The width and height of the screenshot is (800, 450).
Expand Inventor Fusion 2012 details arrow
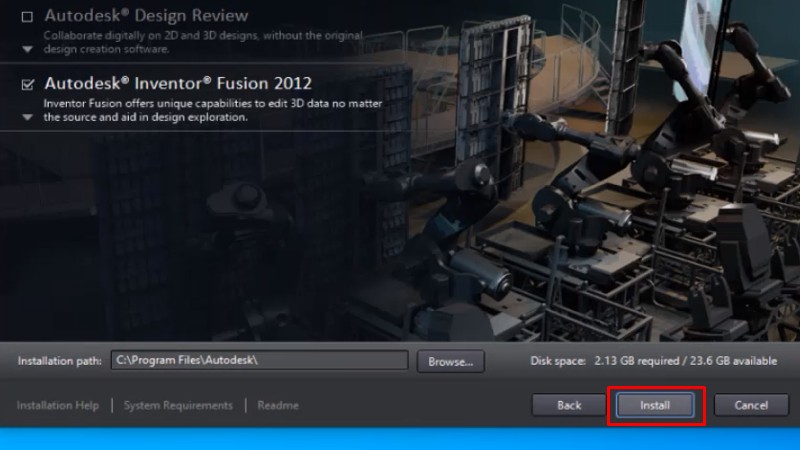(x=27, y=117)
